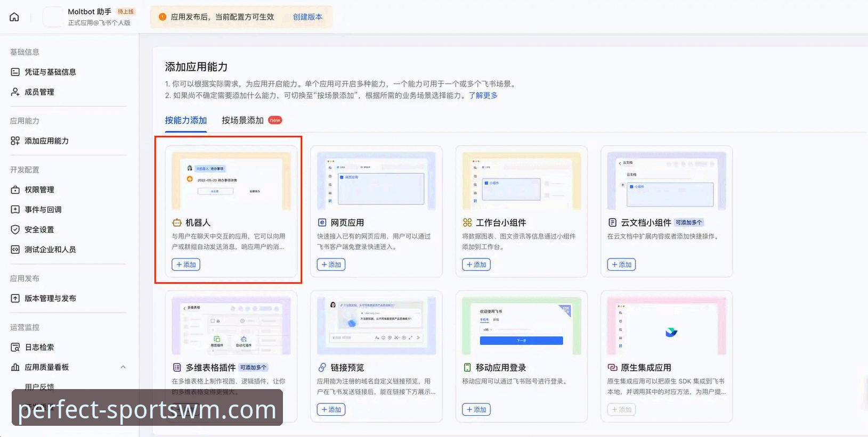Click the 云文档小组件 preview image

click(x=667, y=181)
